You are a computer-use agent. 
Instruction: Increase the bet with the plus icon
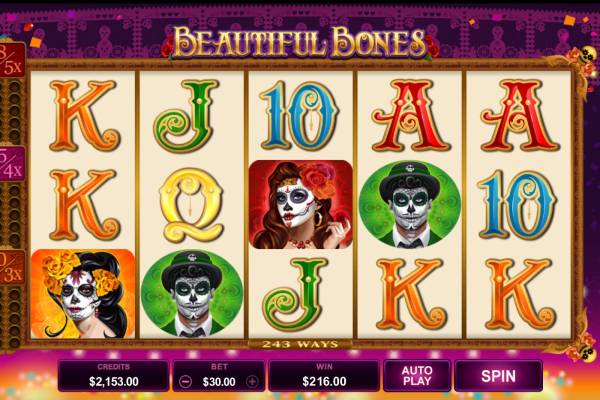pyautogui.click(x=252, y=382)
